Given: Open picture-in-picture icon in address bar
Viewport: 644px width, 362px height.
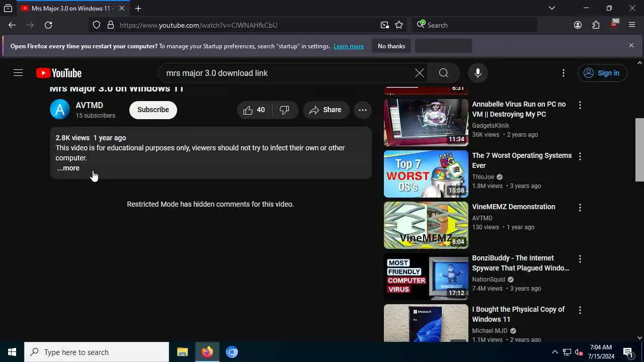Looking at the screenshot, I should (x=384, y=25).
